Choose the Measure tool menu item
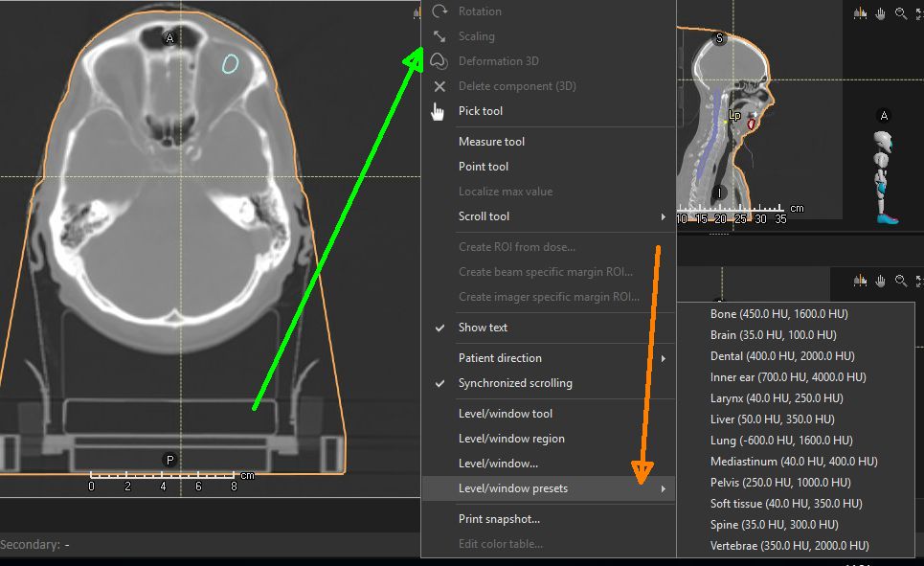924x566 pixels. 491,142
